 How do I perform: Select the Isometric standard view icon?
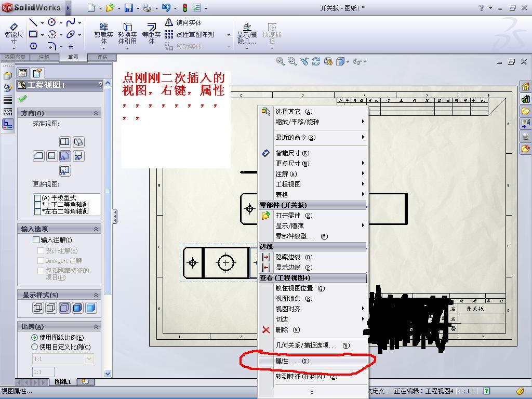(78, 142)
